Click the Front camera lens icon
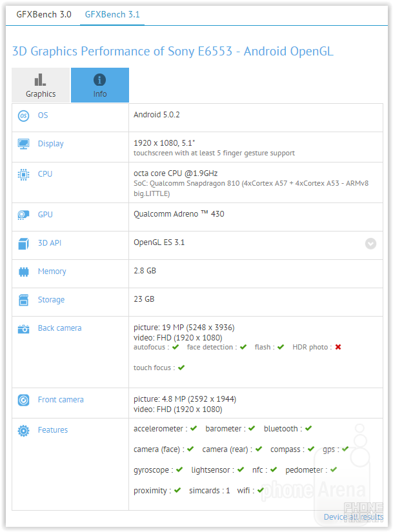Image resolution: width=393 pixels, height=532 pixels. (23, 400)
